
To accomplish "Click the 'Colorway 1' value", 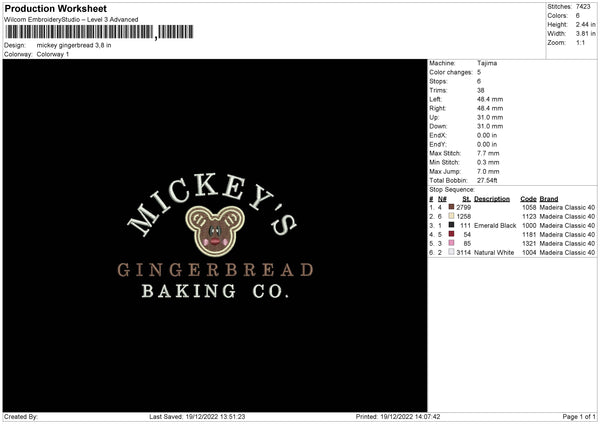I will tap(53, 54).
